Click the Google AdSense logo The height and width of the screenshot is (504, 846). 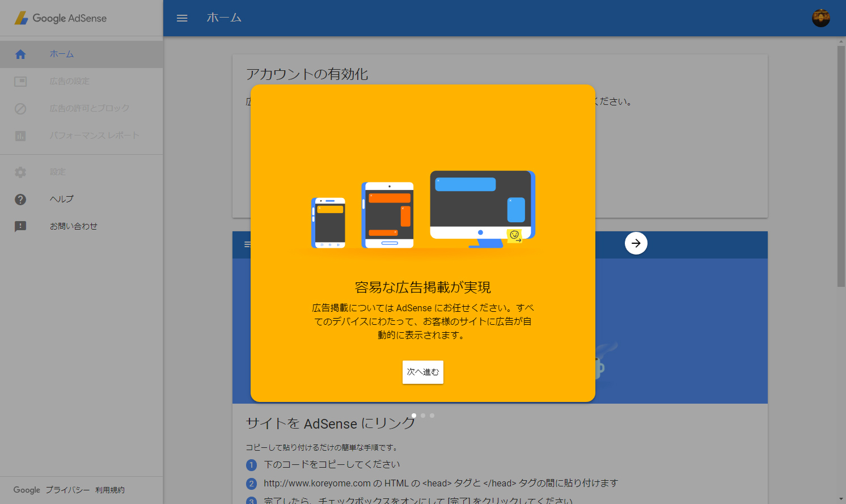click(61, 18)
